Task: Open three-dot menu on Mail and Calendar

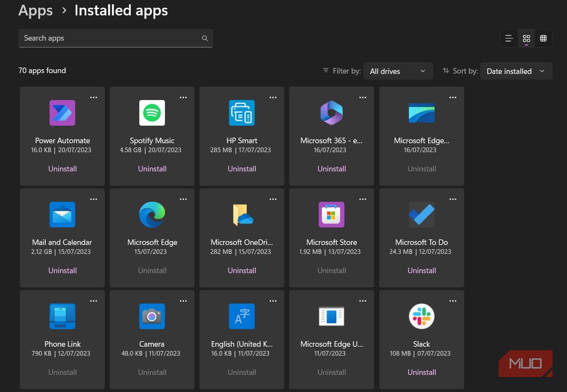Action: [94, 199]
